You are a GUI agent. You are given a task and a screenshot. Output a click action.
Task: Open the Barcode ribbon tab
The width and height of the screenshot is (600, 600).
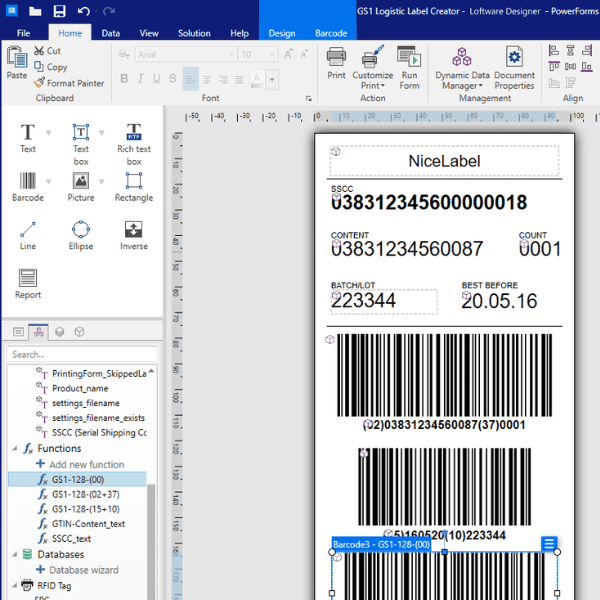click(331, 33)
